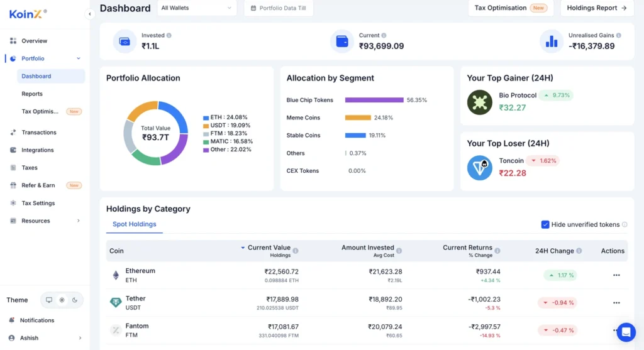This screenshot has height=350, width=644.
Task: Click the Tax Optimisation button in header
Action: point(509,8)
